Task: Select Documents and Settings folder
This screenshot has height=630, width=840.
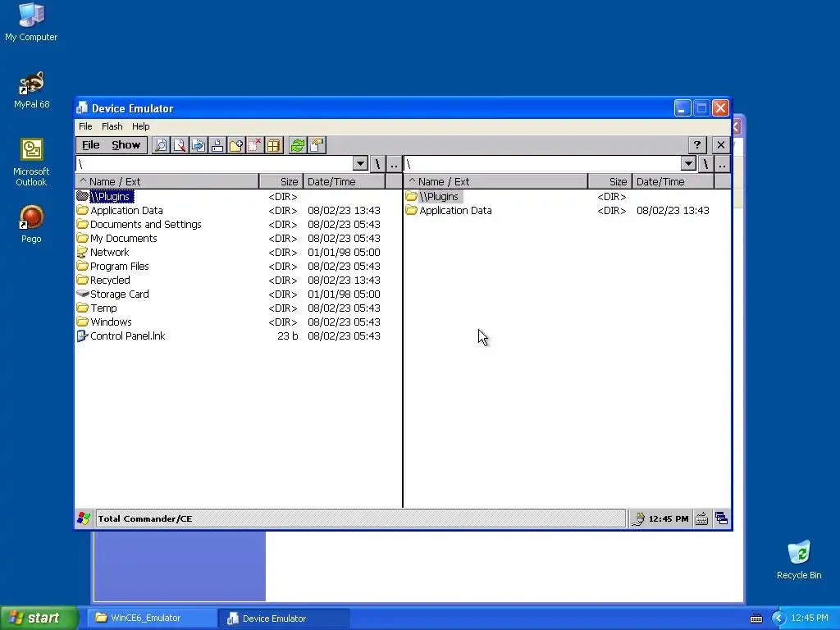Action: tap(146, 225)
